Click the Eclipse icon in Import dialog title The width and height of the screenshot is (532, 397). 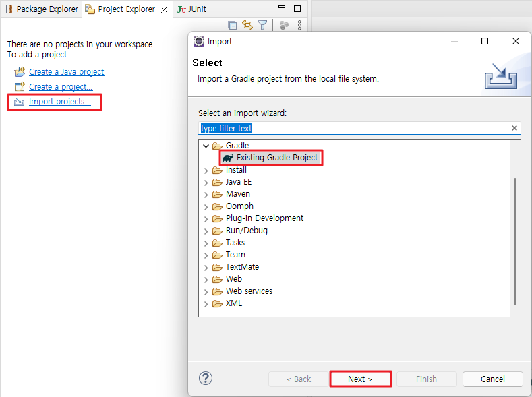click(199, 41)
